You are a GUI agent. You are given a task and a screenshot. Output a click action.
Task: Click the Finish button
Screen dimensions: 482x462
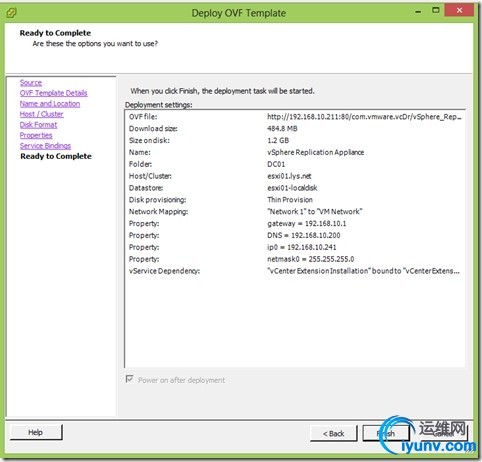(386, 433)
